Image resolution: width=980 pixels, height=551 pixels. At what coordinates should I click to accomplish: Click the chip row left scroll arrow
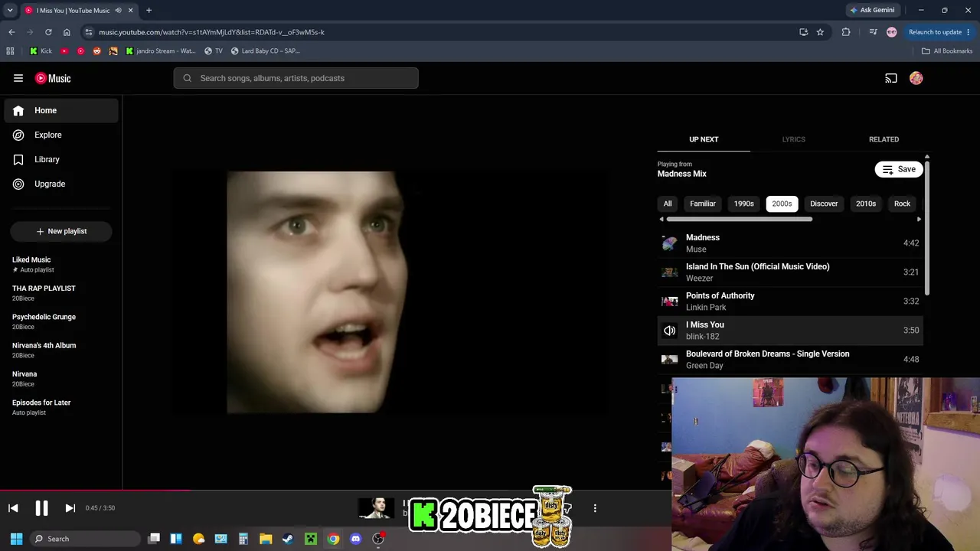661,220
